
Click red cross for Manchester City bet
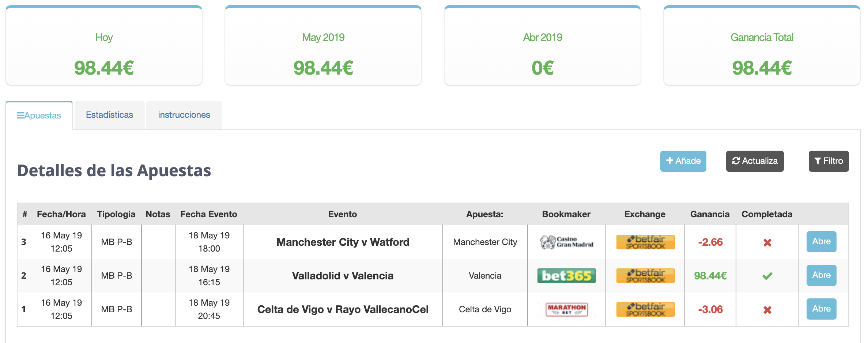(767, 242)
